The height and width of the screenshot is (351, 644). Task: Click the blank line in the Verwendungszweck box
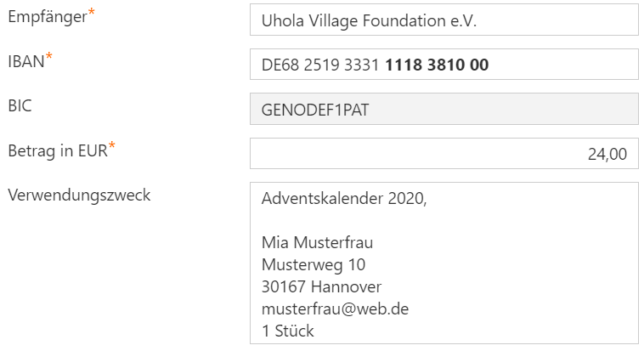pyautogui.click(x=444, y=220)
